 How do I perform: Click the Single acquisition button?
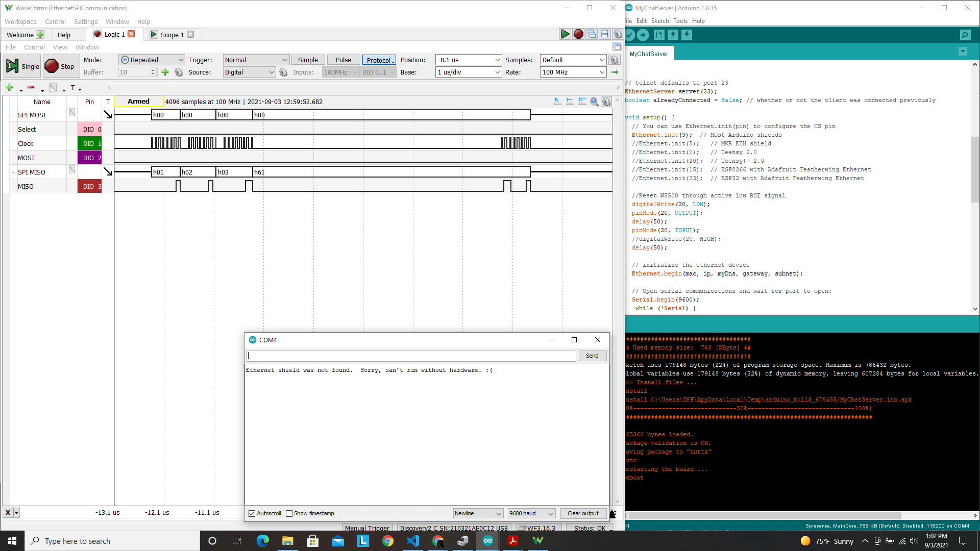pos(22,66)
